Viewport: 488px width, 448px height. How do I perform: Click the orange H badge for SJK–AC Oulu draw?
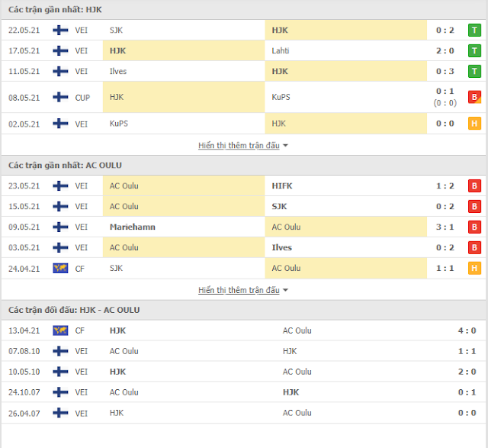click(x=474, y=268)
